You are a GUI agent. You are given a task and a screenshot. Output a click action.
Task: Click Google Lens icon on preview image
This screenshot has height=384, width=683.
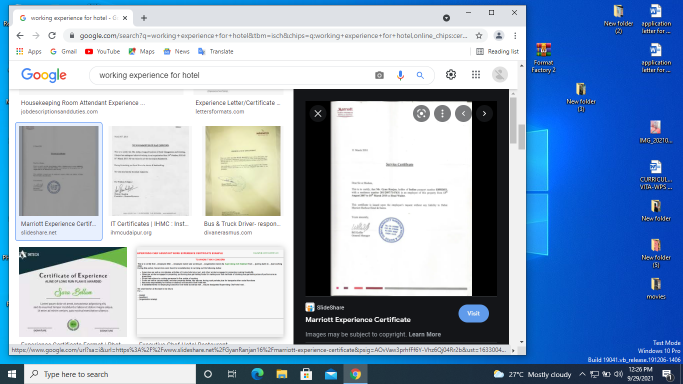pos(421,114)
